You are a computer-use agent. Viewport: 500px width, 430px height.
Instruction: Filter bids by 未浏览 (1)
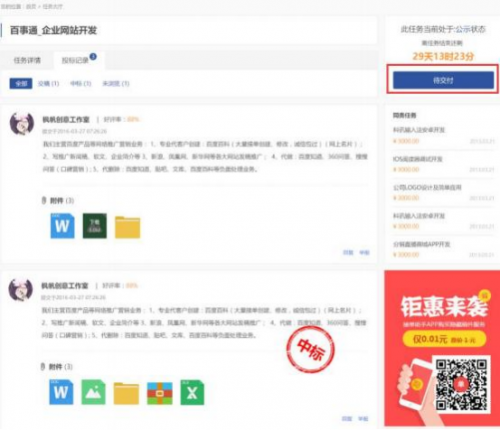116,83
